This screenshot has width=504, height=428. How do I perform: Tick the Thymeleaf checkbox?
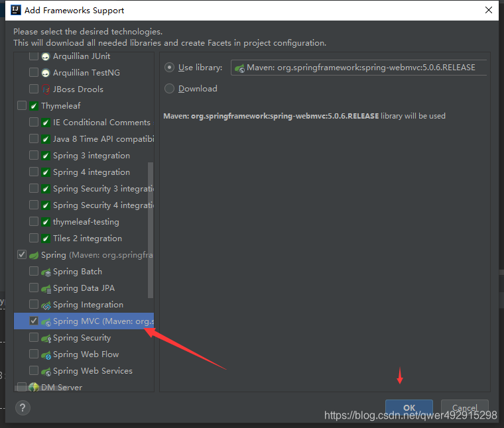(x=22, y=105)
